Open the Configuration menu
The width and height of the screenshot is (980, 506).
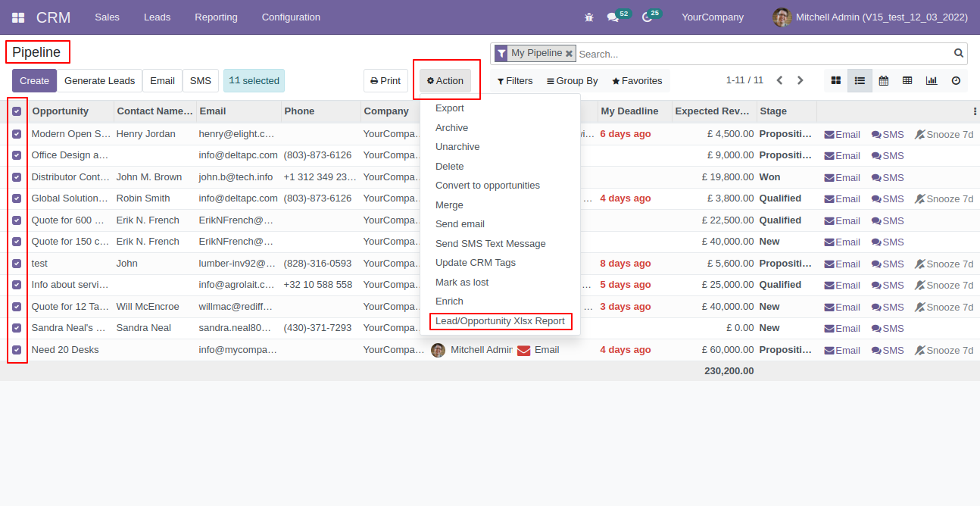pyautogui.click(x=291, y=17)
